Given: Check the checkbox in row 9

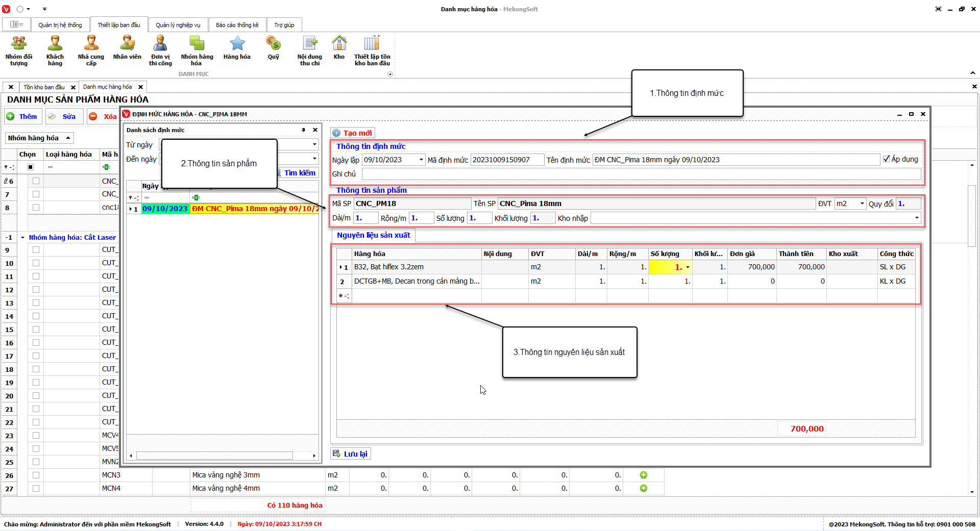Looking at the screenshot, I should (x=36, y=250).
